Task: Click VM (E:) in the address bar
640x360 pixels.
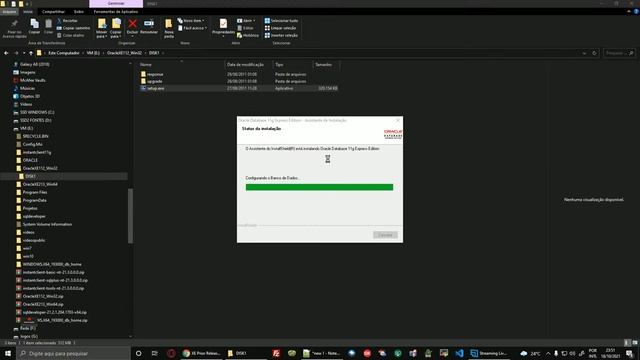Action: click(x=93, y=53)
